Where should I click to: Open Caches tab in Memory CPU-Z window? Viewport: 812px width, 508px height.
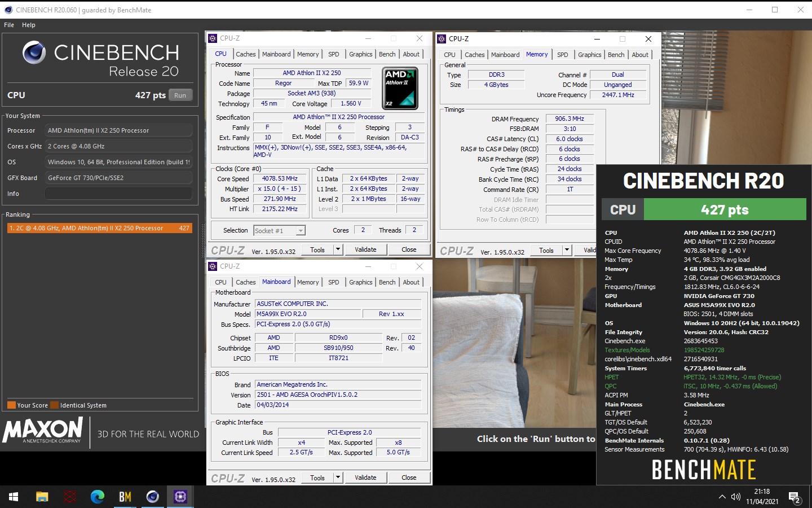click(475, 55)
